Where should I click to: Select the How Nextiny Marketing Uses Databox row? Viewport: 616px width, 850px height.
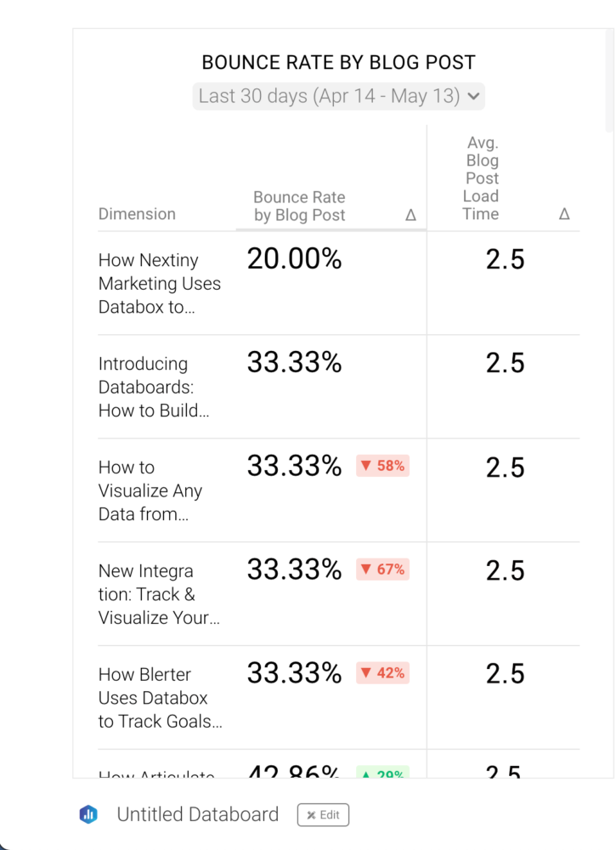click(x=160, y=284)
